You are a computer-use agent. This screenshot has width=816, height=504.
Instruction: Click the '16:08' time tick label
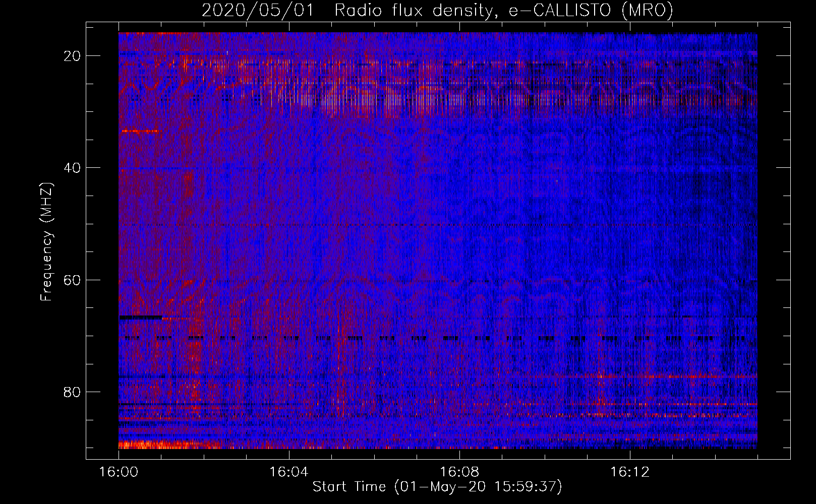[x=459, y=472]
